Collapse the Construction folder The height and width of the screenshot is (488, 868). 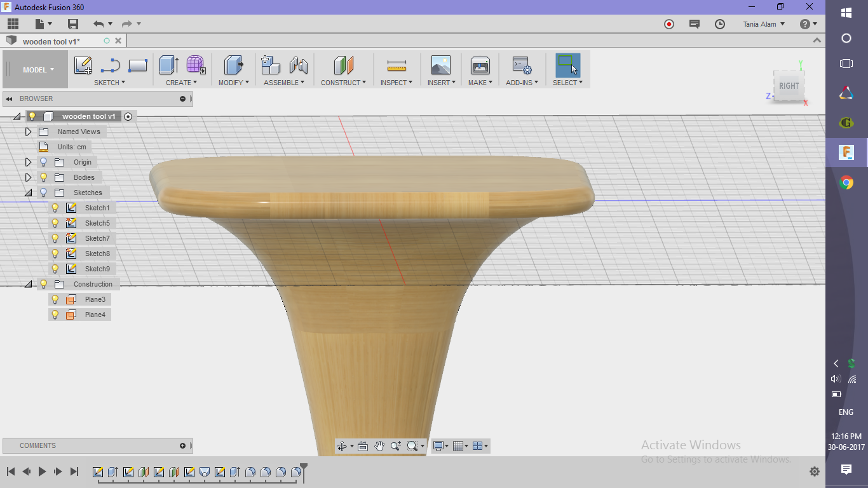[x=28, y=284]
